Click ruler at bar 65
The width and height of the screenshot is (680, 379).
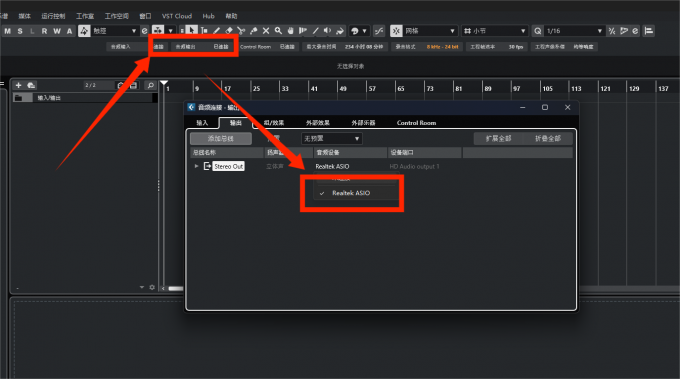click(401, 88)
